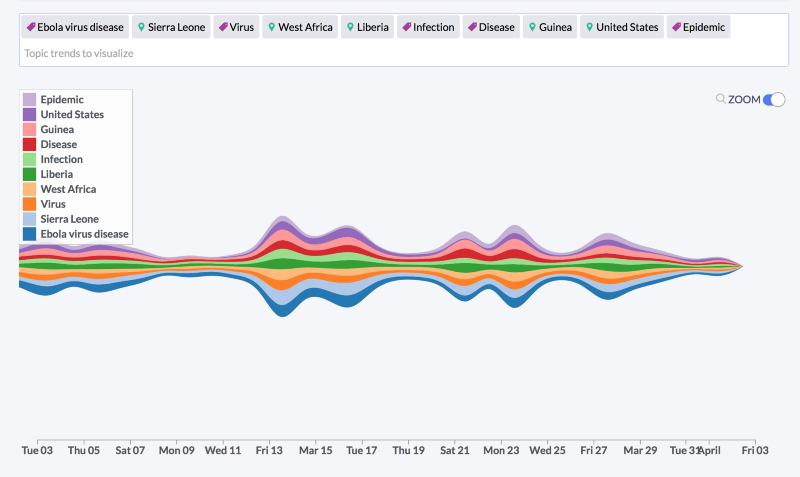800x477 pixels.
Task: Select the Infection topic chip label
Action: pos(434,27)
